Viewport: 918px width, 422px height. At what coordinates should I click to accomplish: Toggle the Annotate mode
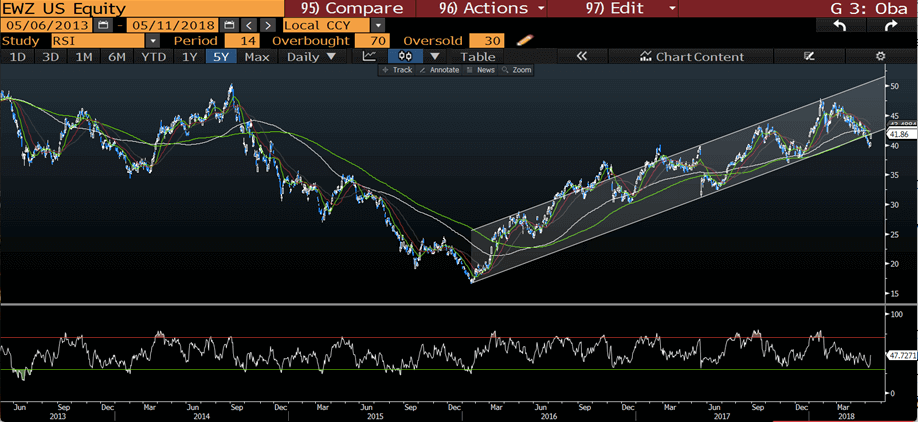coord(440,70)
